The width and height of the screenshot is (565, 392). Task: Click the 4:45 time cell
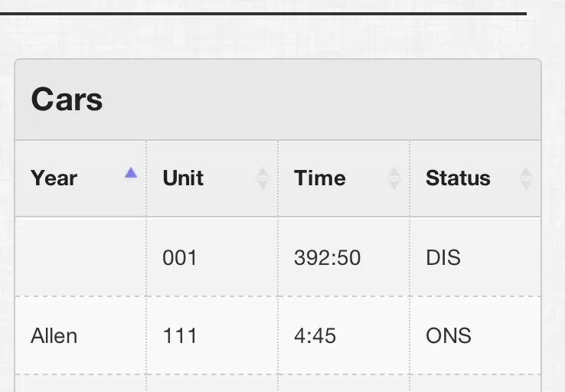tap(315, 335)
